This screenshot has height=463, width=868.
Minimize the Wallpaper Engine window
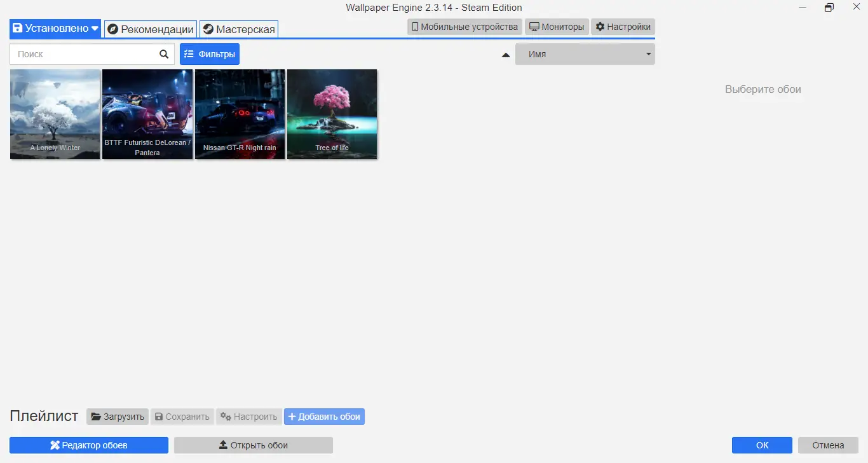[804, 7]
